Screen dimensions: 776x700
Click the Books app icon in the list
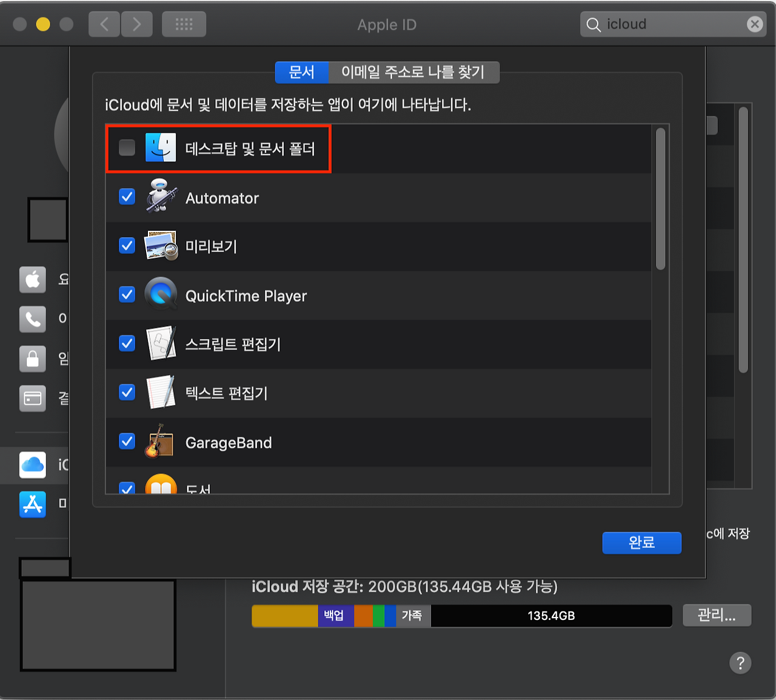click(x=161, y=484)
